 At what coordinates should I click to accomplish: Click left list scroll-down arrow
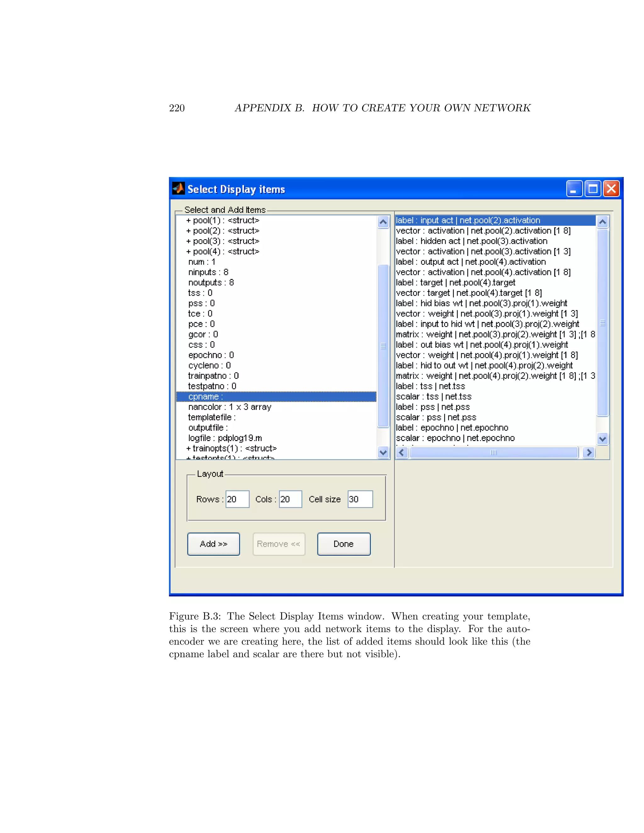383,452
